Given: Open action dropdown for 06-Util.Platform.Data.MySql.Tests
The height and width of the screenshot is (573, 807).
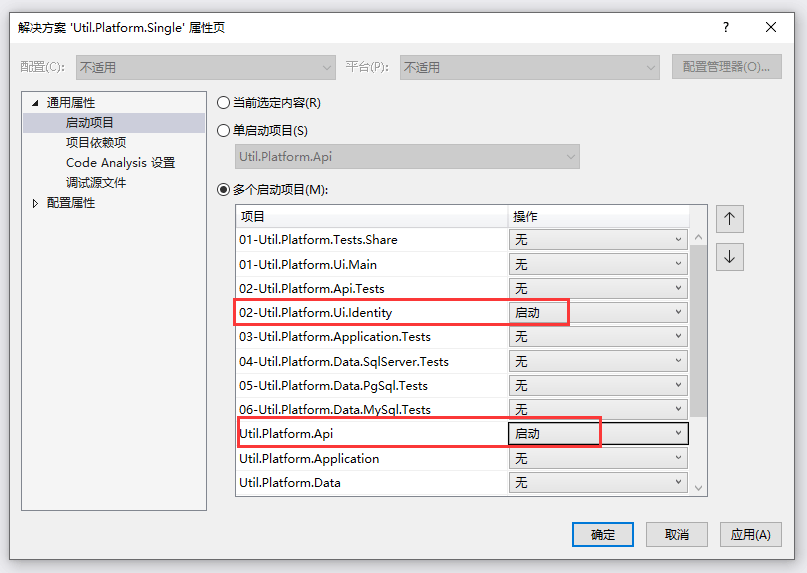Looking at the screenshot, I should point(598,409).
